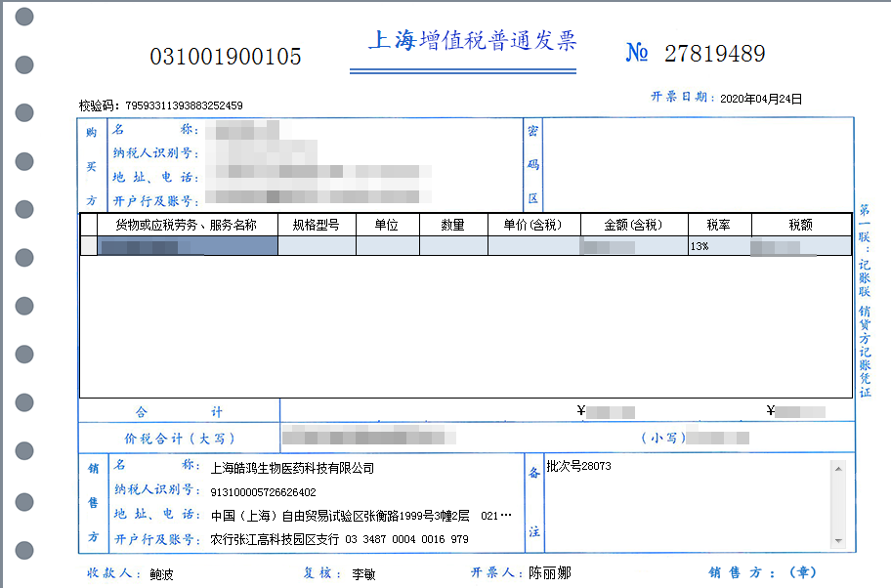Click the remarks box containing 批次号28073
The width and height of the screenshot is (891, 588).
click(684, 503)
